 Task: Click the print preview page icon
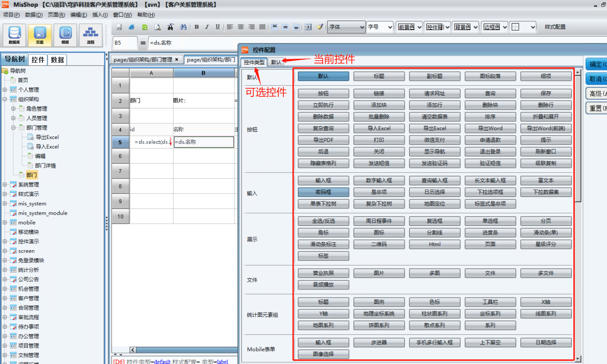157,27
